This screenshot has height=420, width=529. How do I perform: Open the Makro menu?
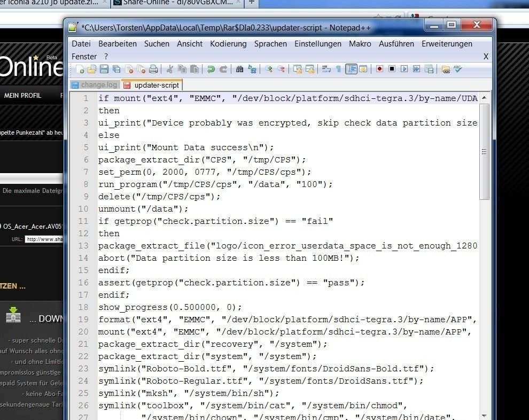[360, 44]
